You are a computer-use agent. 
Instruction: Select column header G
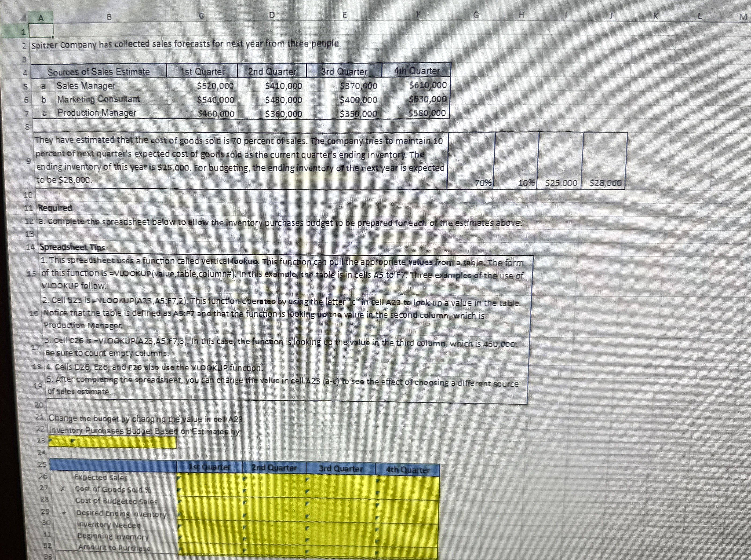point(476,15)
